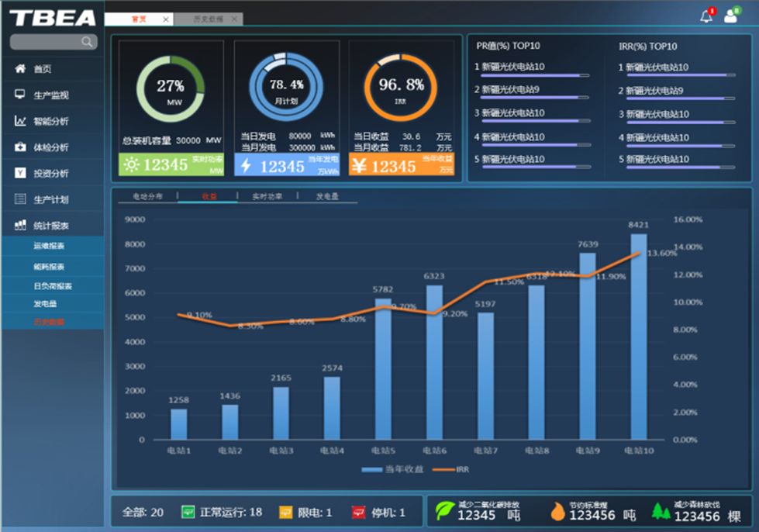Click the search magnifier icon
759x532 pixels.
pyautogui.click(x=87, y=42)
